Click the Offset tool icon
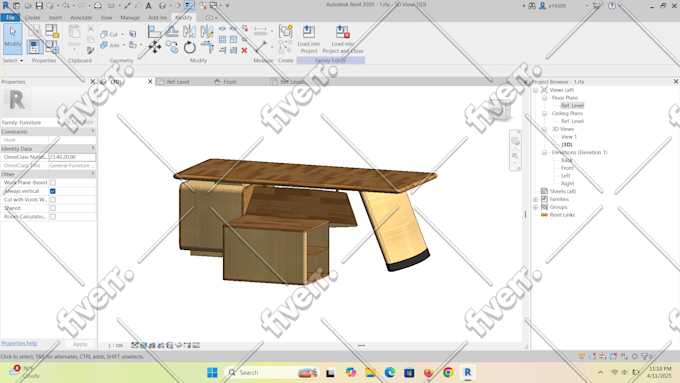The height and width of the screenshot is (383, 680). click(x=172, y=31)
